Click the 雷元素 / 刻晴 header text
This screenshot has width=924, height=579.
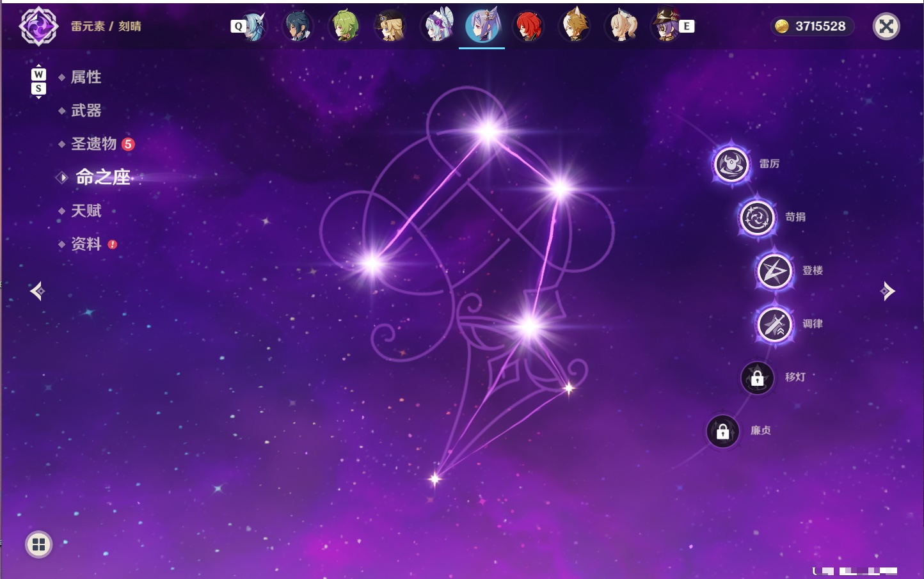pyautogui.click(x=106, y=26)
